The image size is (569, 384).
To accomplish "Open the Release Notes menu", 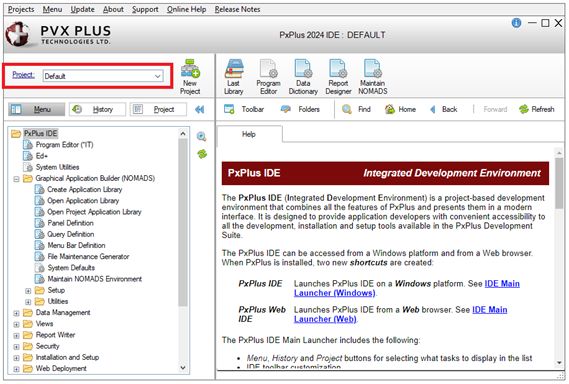I will point(237,9).
